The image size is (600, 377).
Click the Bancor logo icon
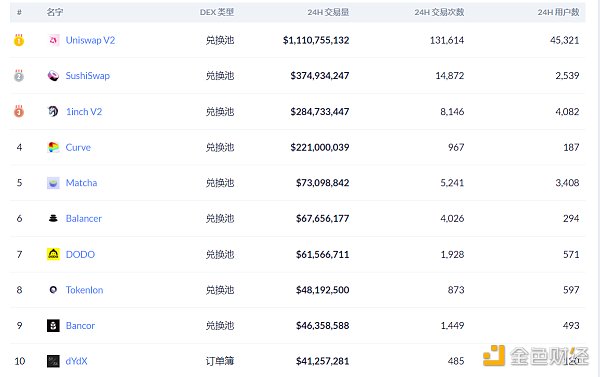(x=53, y=325)
